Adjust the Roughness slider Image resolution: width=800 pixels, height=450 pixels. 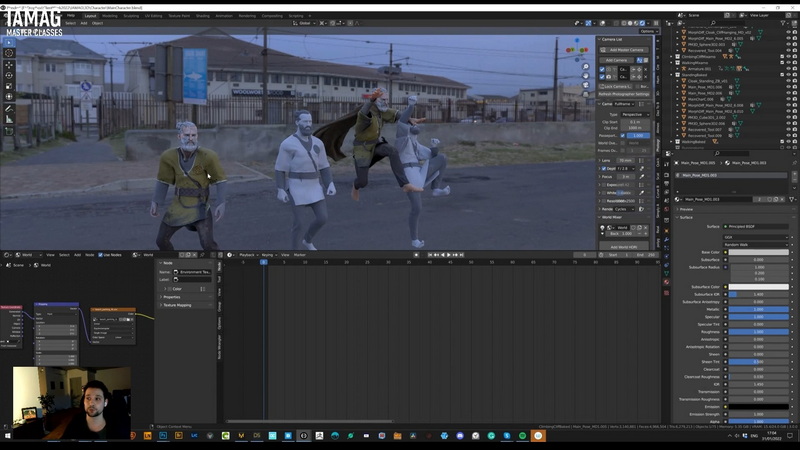(759, 332)
